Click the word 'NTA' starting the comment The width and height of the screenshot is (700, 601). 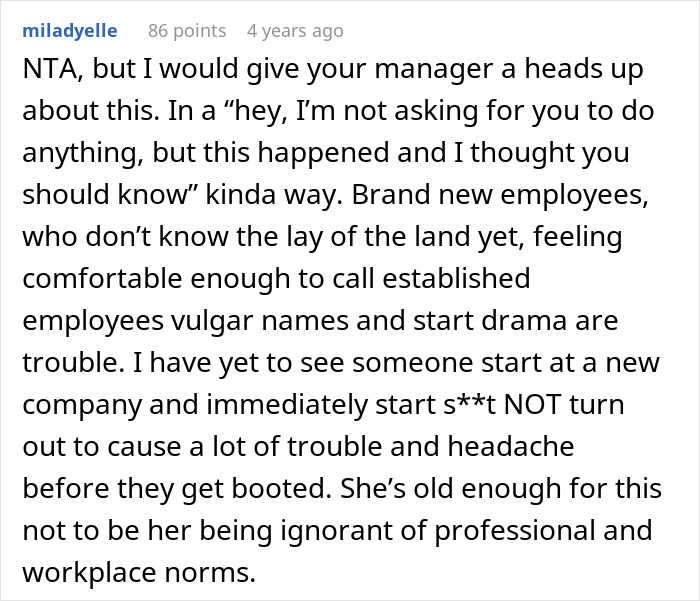(x=45, y=73)
